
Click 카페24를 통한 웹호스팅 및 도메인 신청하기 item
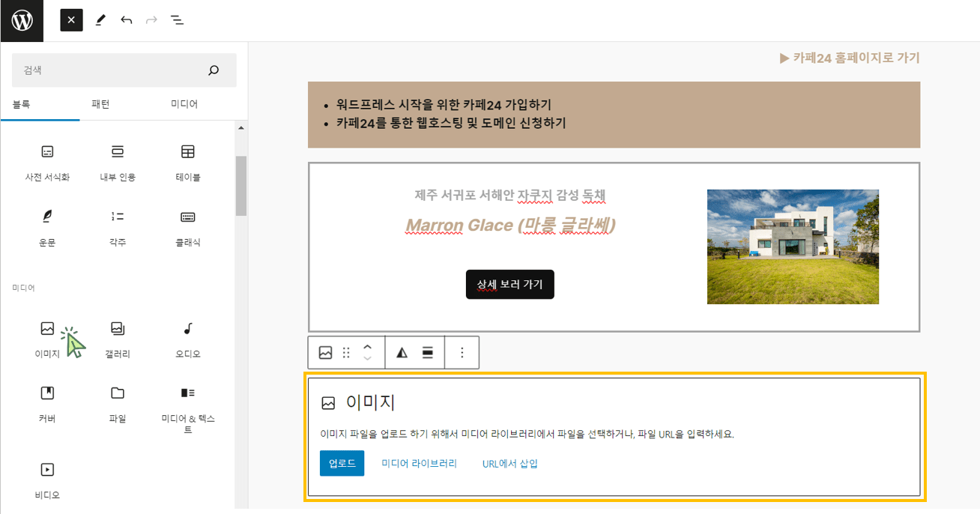(451, 123)
